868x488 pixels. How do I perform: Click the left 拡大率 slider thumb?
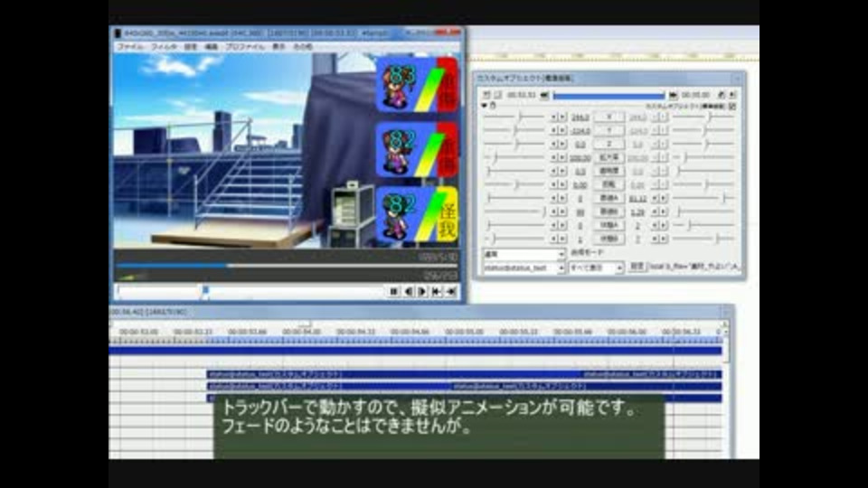(495, 157)
